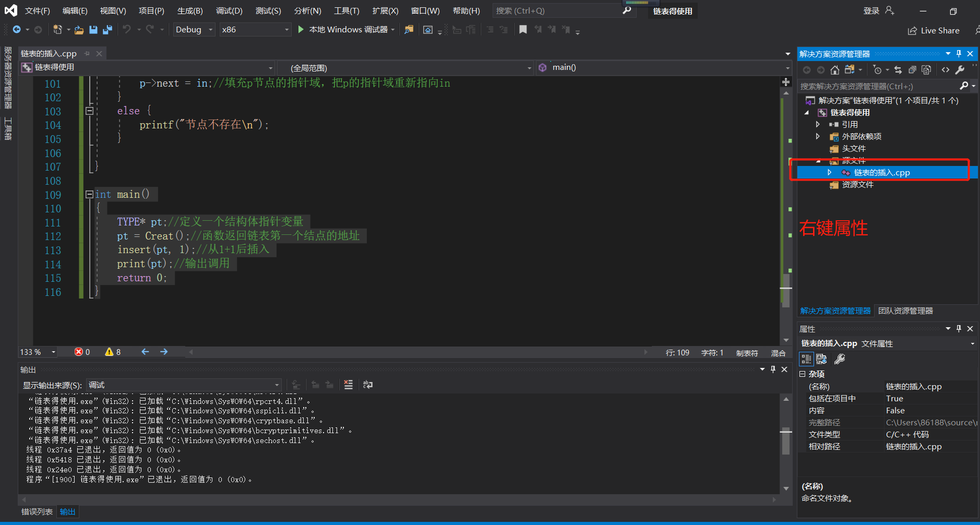
Task: Toggle auto-hide pin on the output panel
Action: click(x=773, y=369)
